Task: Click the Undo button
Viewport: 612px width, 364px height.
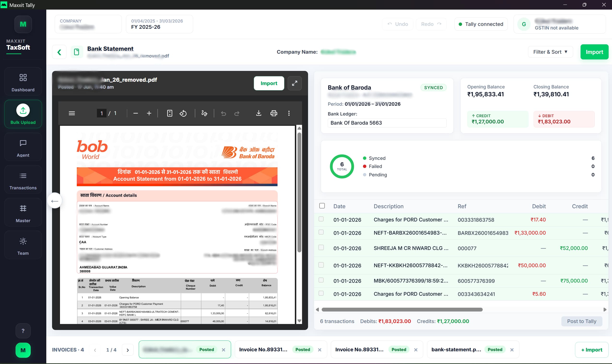Action: pyautogui.click(x=398, y=24)
